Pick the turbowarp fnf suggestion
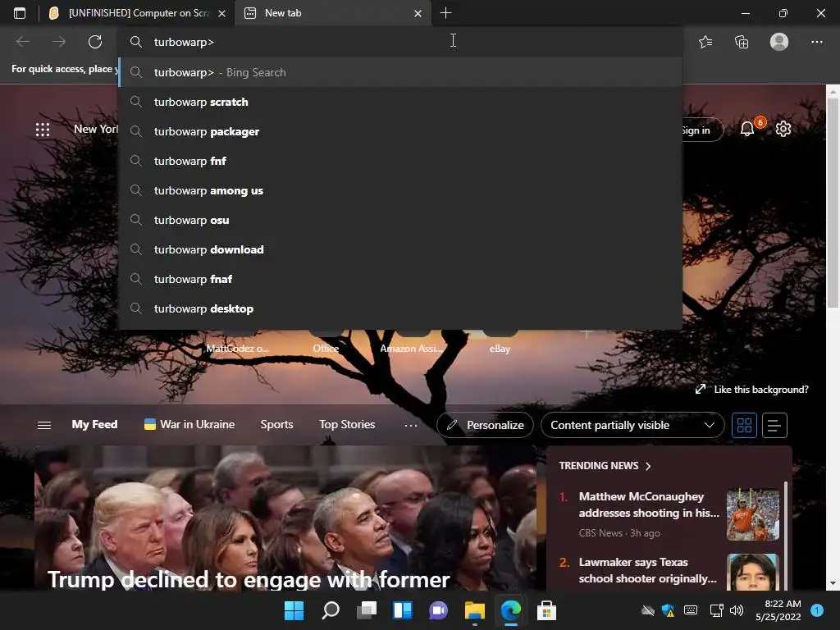840x630 pixels. 399,161
